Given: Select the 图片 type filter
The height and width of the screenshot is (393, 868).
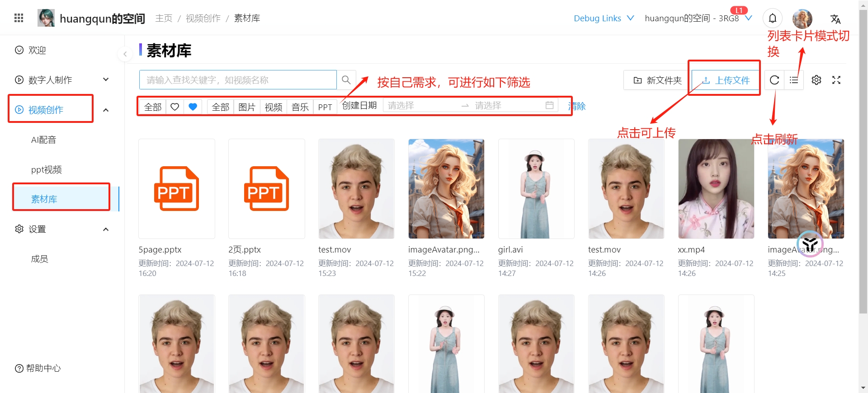Looking at the screenshot, I should 247,107.
